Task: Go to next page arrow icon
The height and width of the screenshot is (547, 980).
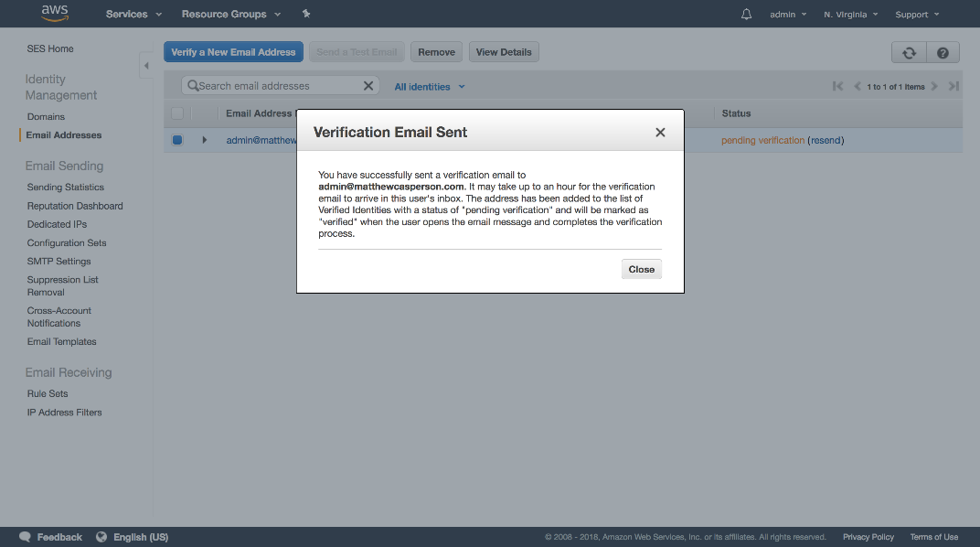Action: point(934,86)
